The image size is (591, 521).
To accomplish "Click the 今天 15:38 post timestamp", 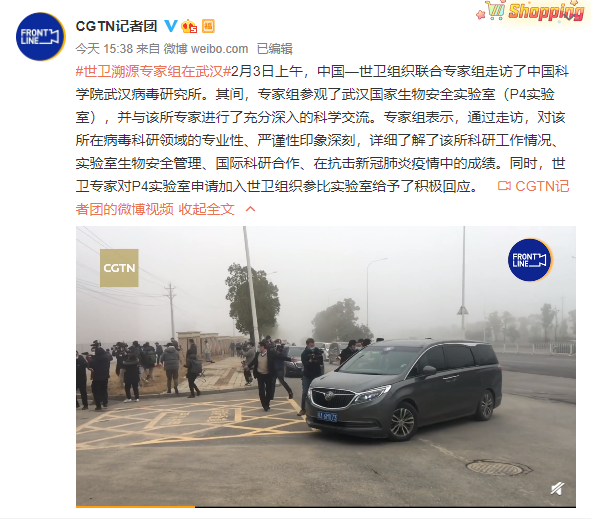I will (104, 49).
